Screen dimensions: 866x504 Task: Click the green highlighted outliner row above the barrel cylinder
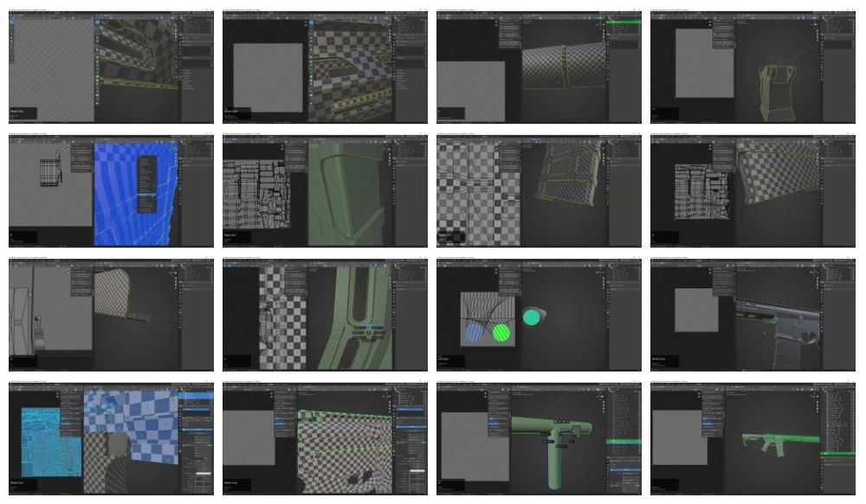(622, 20)
